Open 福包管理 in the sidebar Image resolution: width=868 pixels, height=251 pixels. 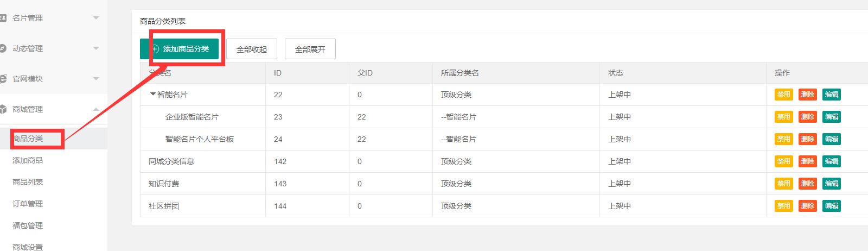click(x=28, y=225)
